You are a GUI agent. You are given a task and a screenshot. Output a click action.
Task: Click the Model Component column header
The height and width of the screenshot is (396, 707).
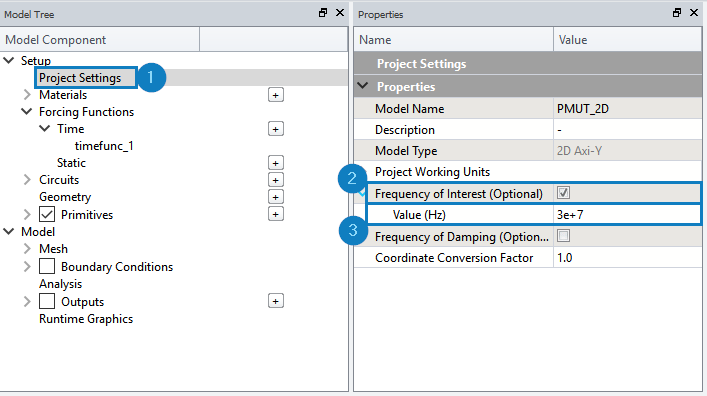[x=100, y=40]
